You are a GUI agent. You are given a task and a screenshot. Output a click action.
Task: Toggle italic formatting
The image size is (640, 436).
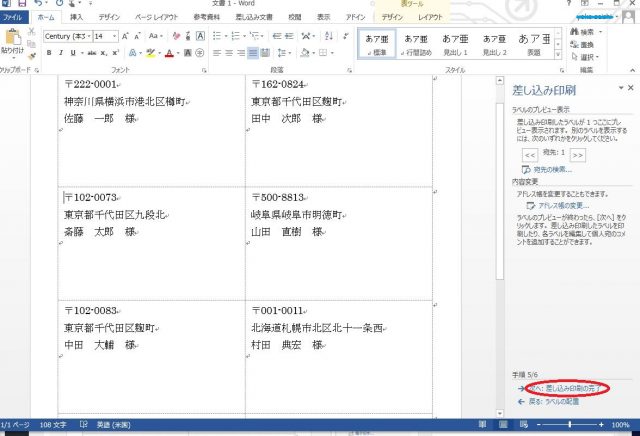(61, 53)
